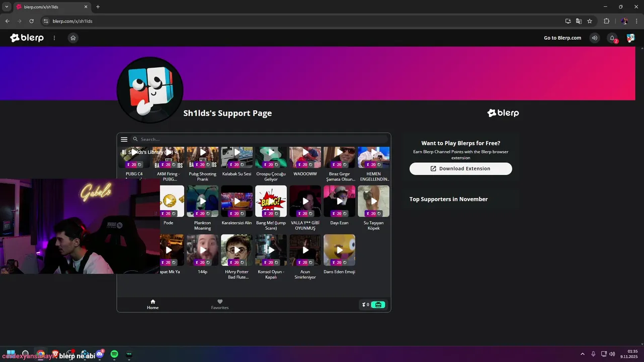Screen dimensions: 644x362
Task: Play the Bang Me! Jump Scare sound
Action: tap(271, 201)
